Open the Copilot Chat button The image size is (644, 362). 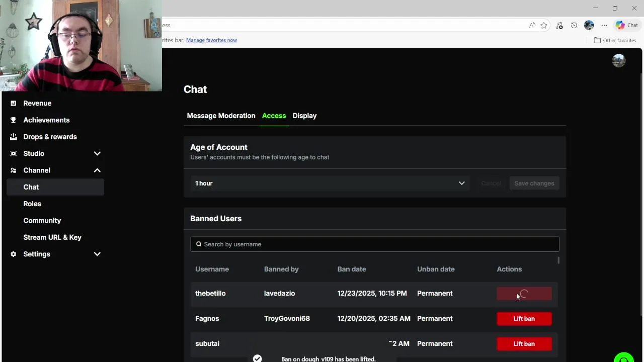coord(626,25)
